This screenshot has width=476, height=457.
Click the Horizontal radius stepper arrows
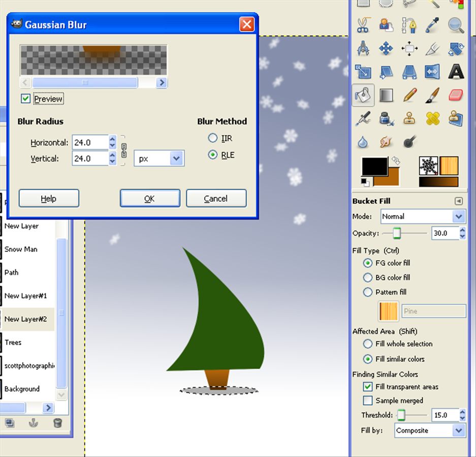(x=112, y=142)
